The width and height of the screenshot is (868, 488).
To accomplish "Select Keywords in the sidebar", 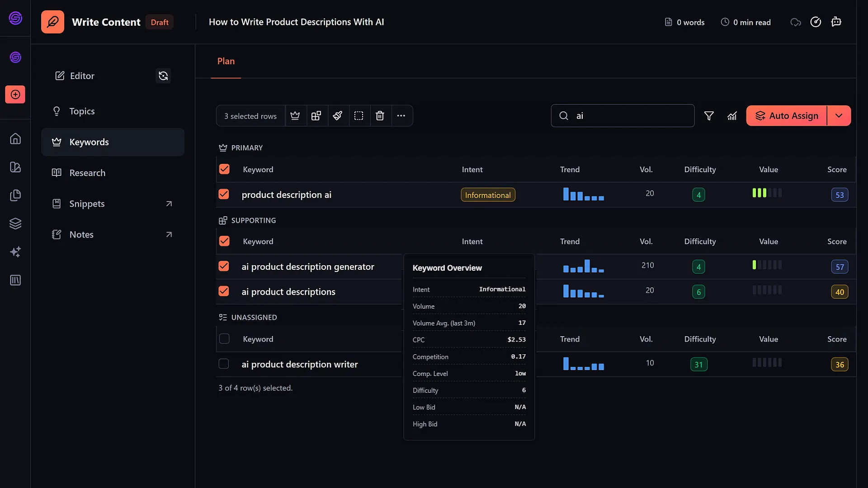I will [113, 142].
